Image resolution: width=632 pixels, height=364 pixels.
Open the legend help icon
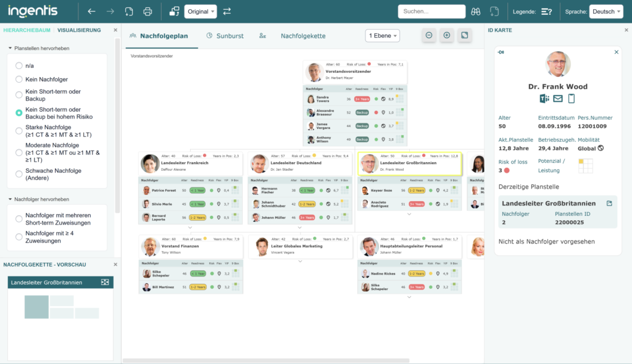pos(547,12)
